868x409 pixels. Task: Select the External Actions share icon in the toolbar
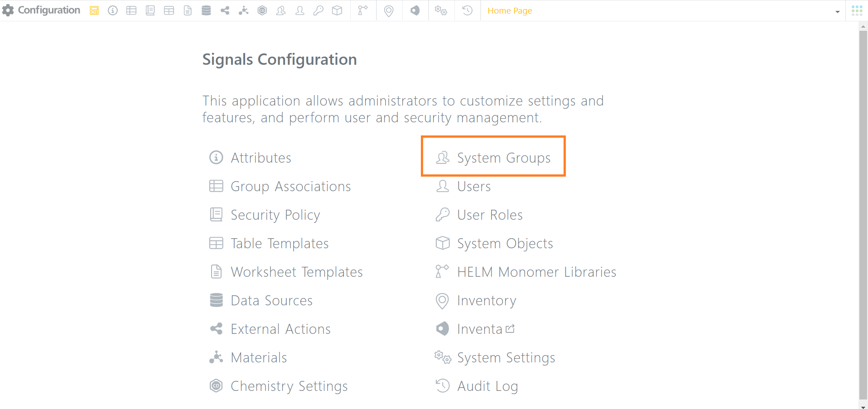225,10
